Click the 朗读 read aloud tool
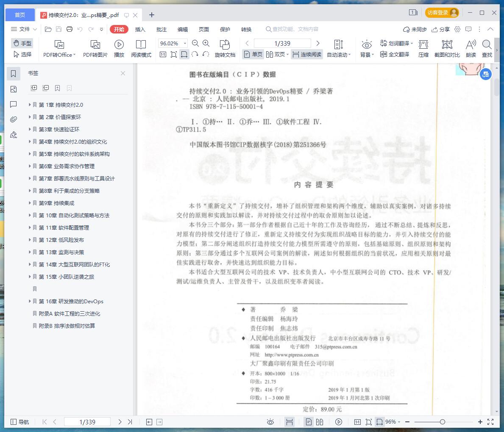Viewport: 504px width, 432px height. [x=471, y=49]
